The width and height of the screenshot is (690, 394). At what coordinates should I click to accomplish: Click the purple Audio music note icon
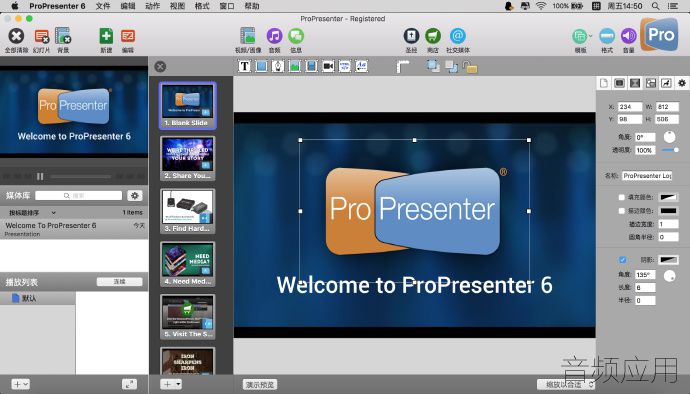pyautogui.click(x=274, y=36)
